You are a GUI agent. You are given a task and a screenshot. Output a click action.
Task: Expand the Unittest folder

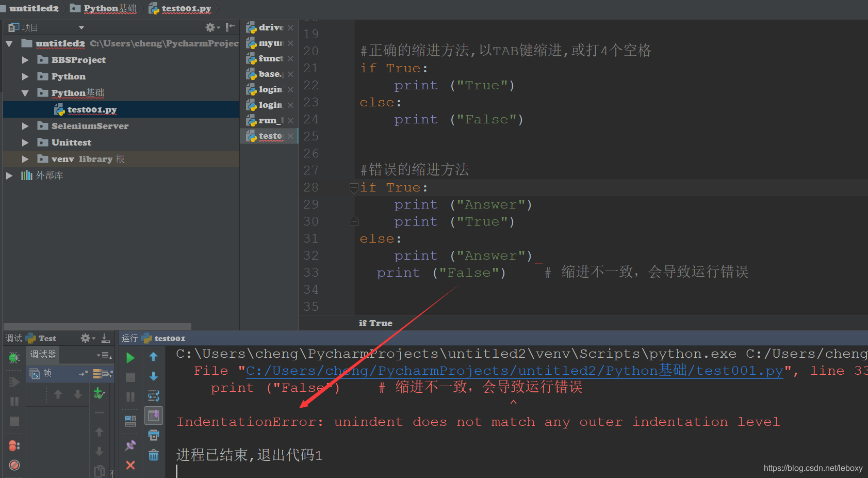coord(25,142)
